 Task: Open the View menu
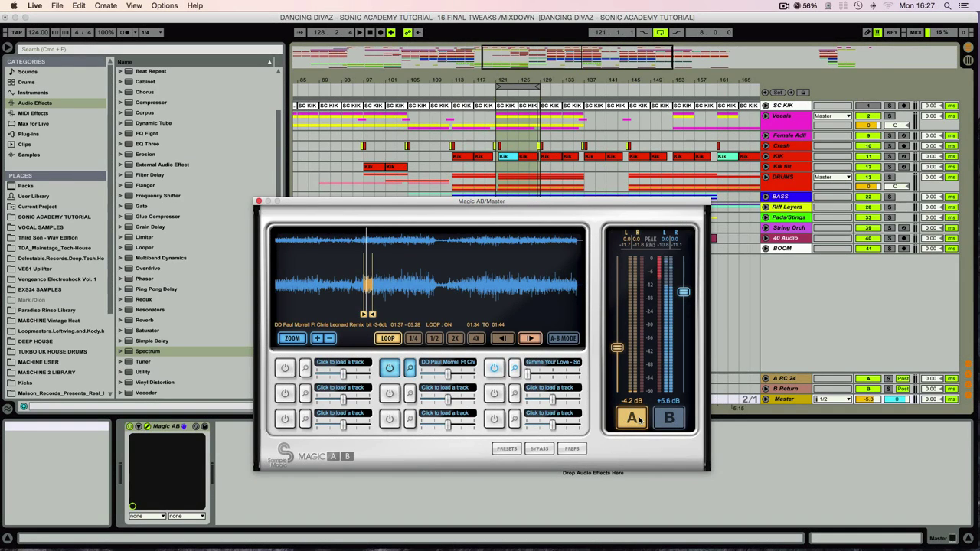(x=134, y=5)
